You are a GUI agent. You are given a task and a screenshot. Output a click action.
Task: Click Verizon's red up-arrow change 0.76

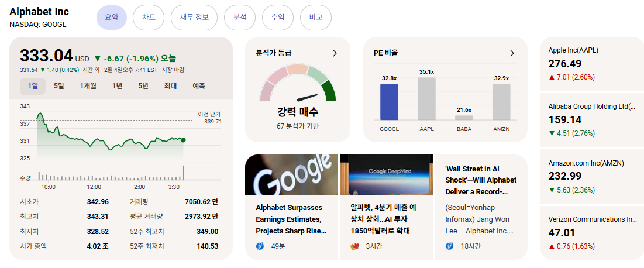pos(571,246)
